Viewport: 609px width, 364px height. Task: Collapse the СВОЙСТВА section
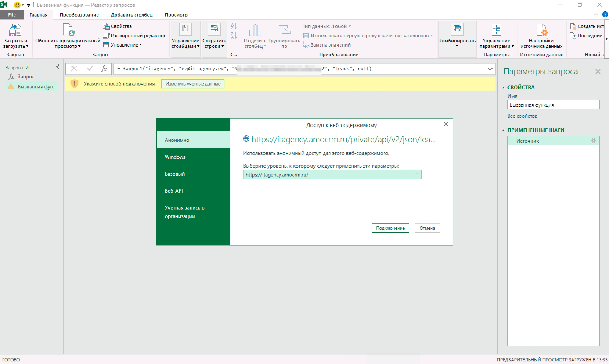click(x=503, y=87)
